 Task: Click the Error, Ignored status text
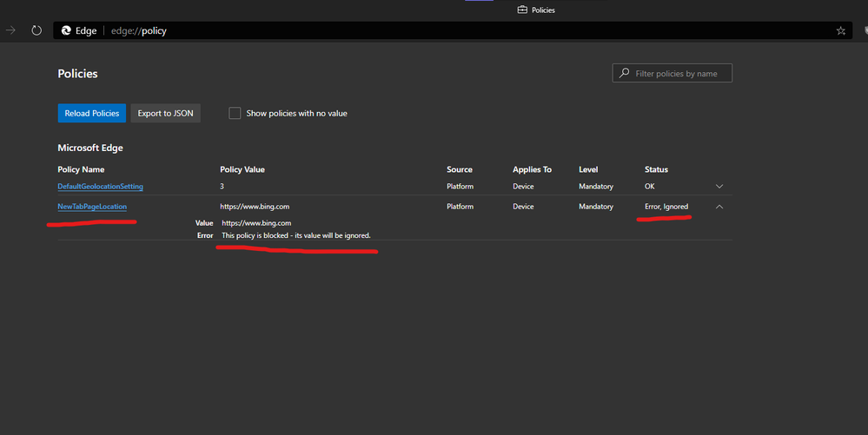[666, 207]
